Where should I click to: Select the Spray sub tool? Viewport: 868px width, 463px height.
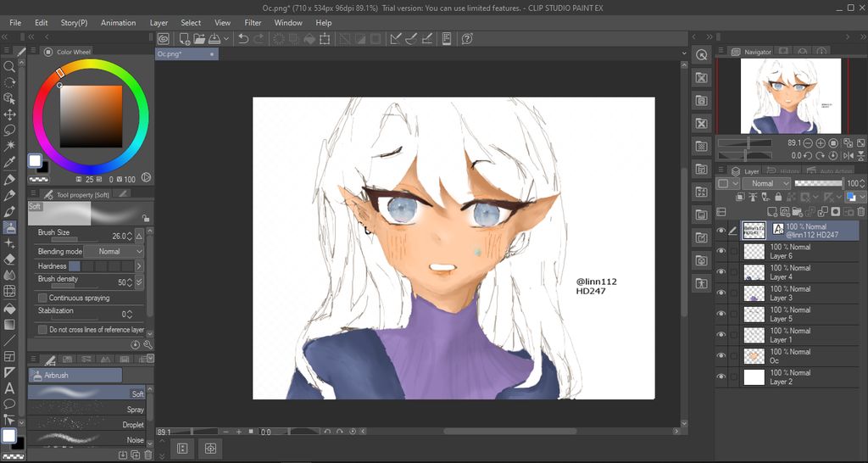[86, 408]
